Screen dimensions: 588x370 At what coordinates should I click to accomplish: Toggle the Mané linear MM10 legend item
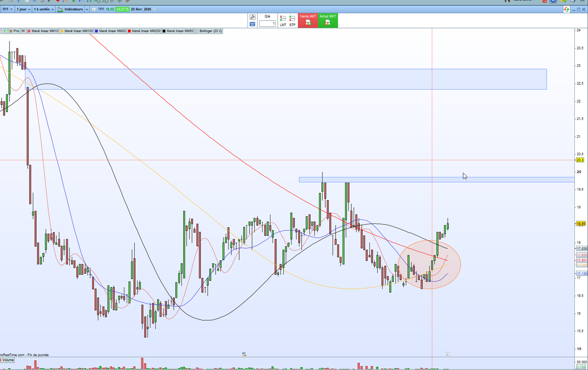pyautogui.click(x=43, y=31)
